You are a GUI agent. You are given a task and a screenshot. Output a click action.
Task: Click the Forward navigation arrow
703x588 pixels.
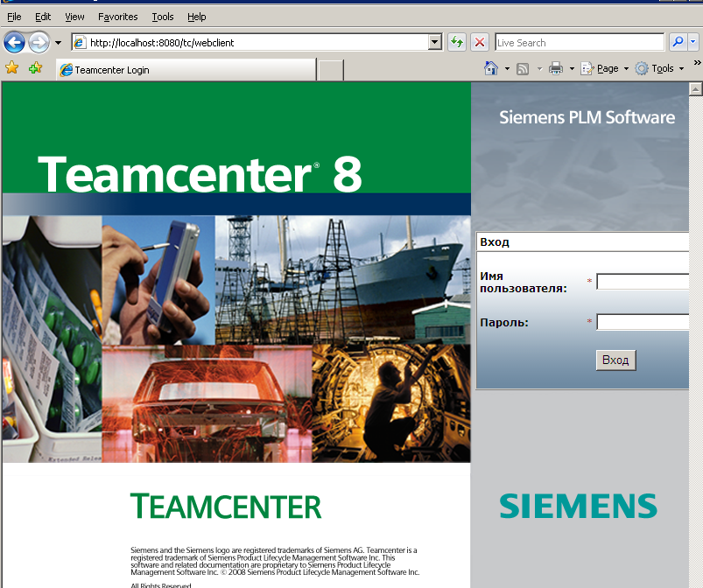39,43
